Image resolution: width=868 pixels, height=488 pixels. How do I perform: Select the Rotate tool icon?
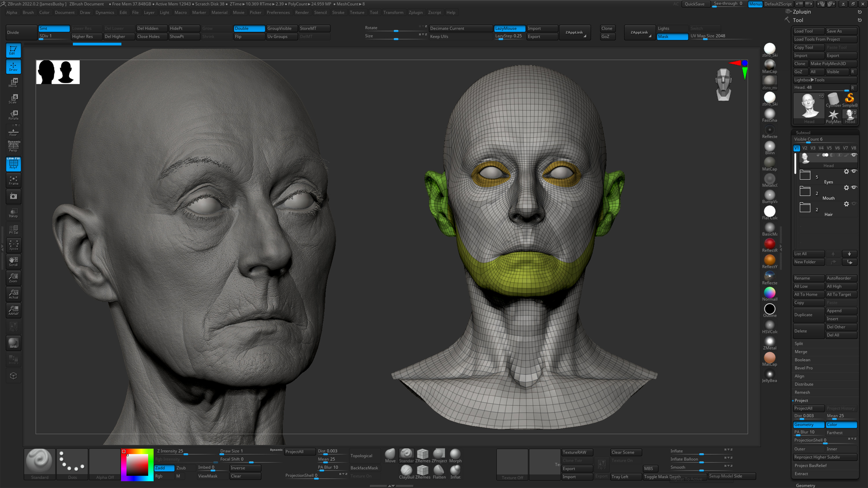click(x=14, y=114)
